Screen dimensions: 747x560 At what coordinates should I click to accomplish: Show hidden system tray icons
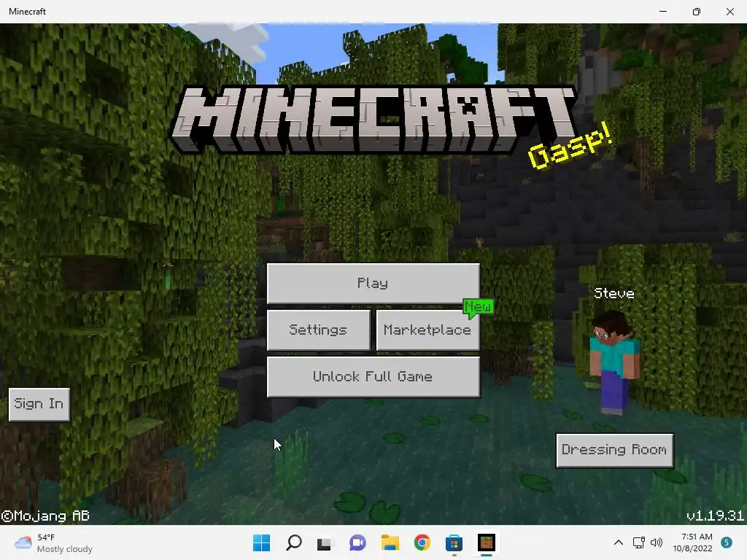click(x=619, y=542)
